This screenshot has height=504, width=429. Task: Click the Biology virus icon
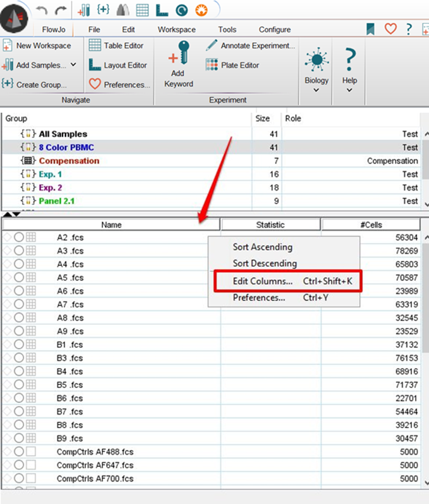(317, 59)
